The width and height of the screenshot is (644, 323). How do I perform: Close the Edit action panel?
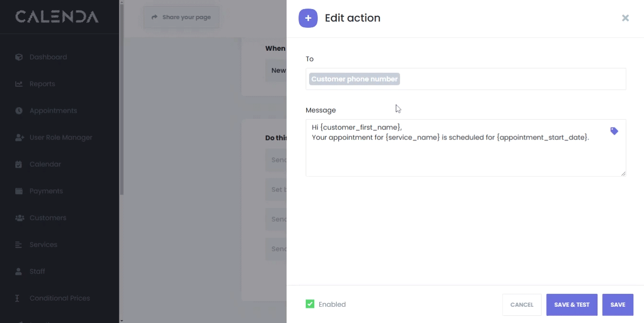625,18
